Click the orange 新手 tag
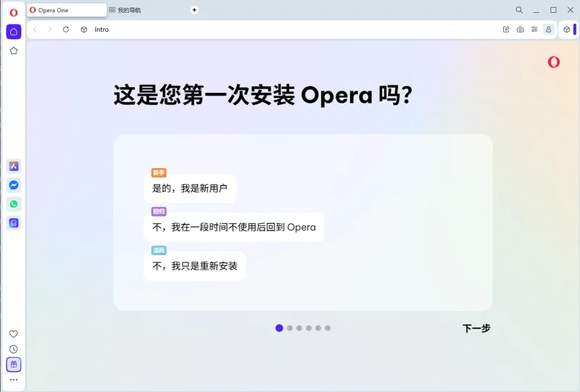The image size is (580, 392). click(159, 172)
